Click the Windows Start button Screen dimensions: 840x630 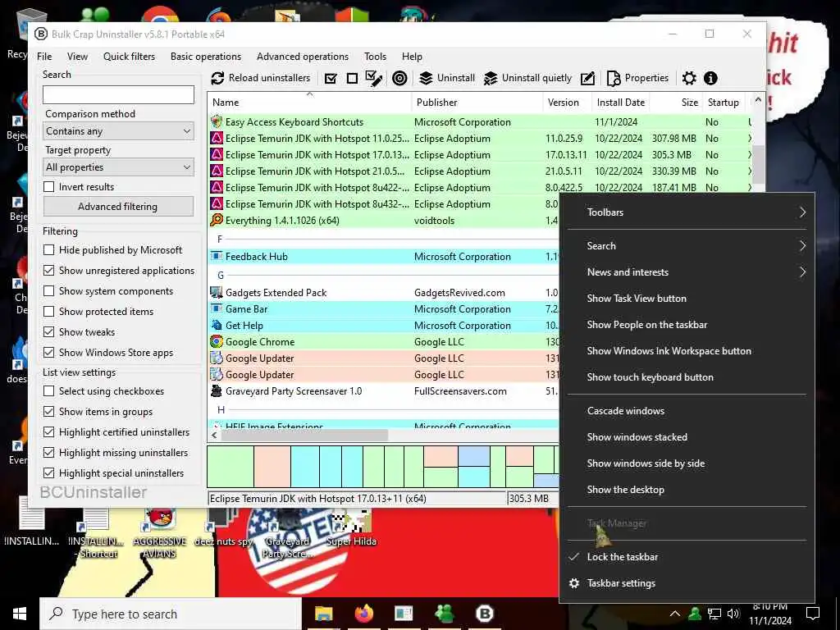pos(20,614)
